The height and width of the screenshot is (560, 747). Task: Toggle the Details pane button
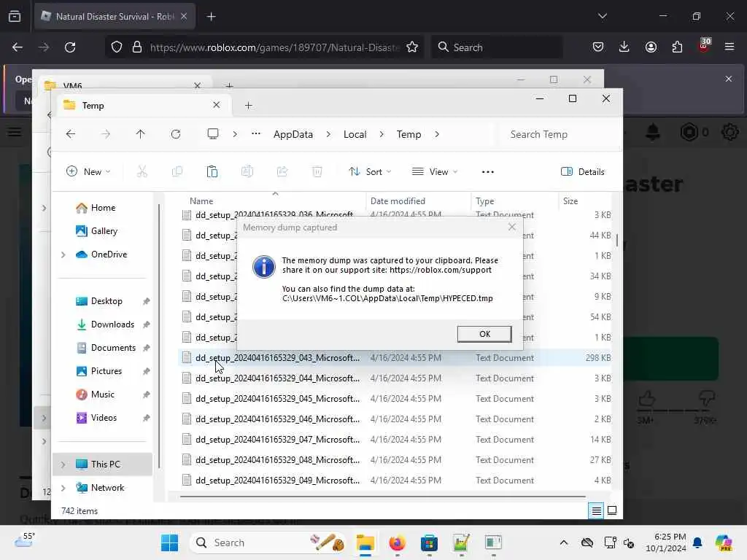pyautogui.click(x=583, y=171)
